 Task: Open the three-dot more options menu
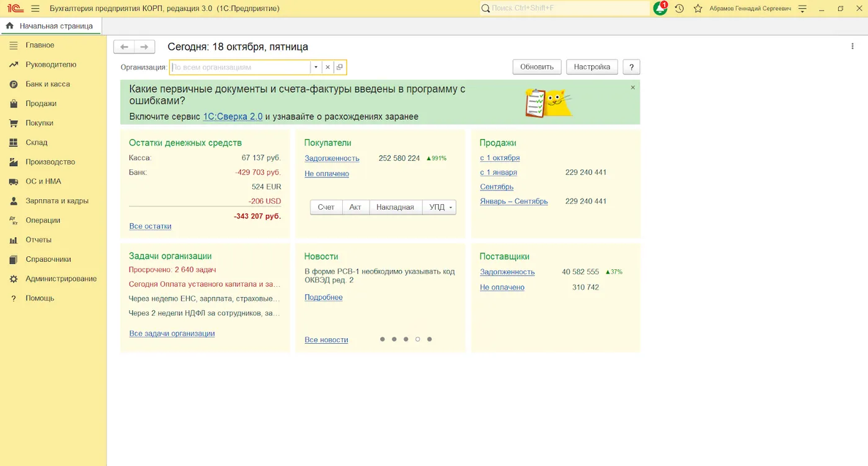pos(853,47)
